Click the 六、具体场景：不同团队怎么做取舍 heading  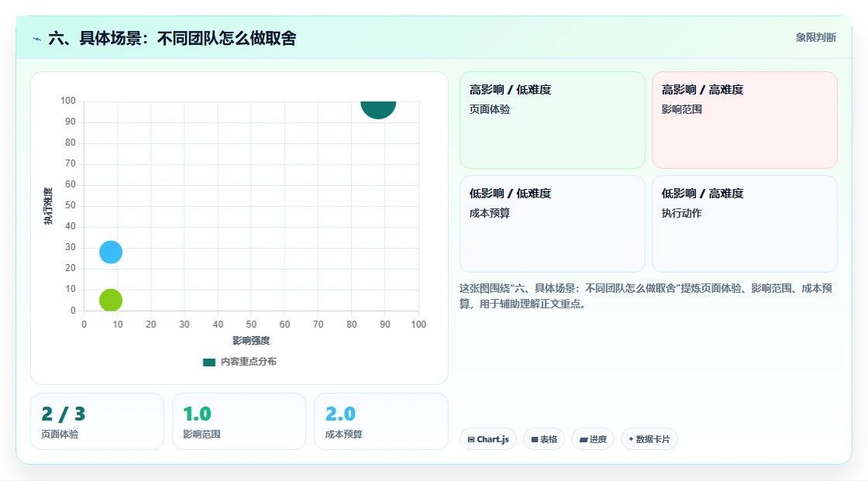click(172, 38)
